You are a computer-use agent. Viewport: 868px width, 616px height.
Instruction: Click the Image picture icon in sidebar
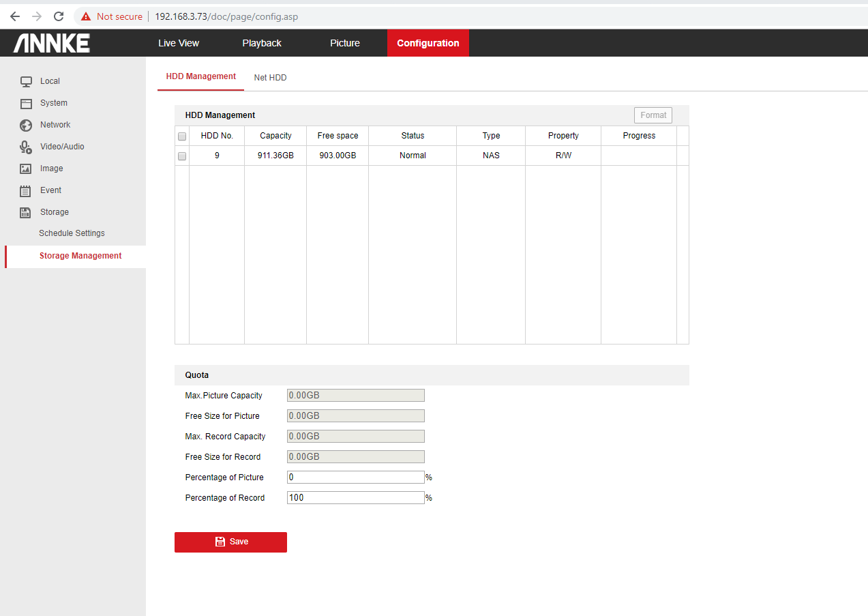(x=26, y=168)
